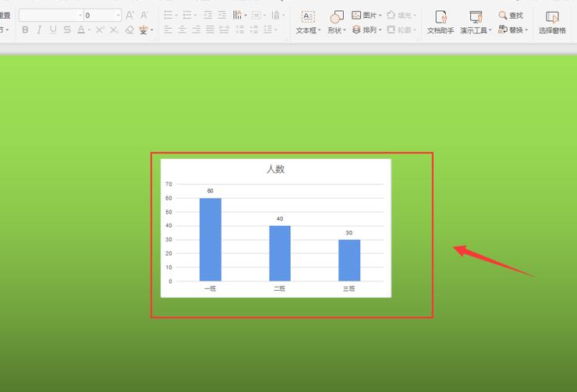Open the Document Assistant (文档助手)
Screen dimensions: 577x392
tap(441, 22)
